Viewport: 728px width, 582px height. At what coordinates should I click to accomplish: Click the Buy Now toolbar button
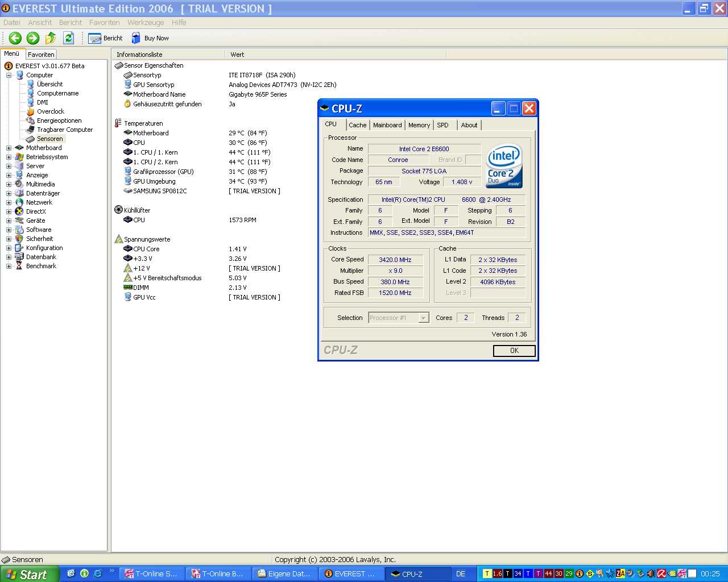tap(150, 38)
